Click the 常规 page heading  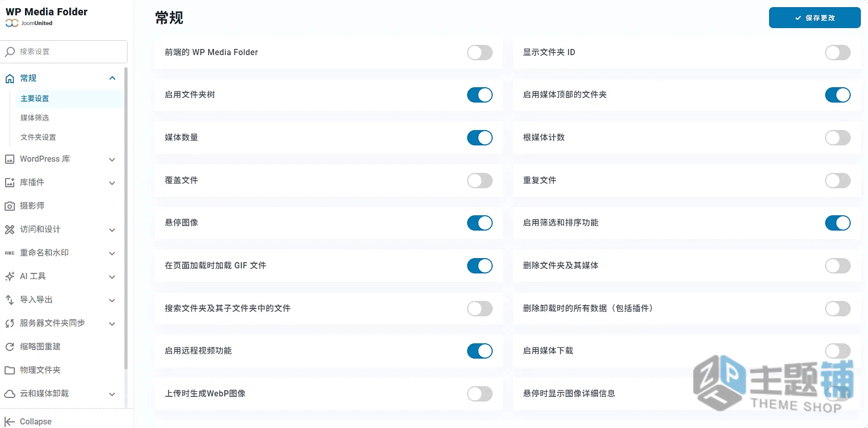[x=169, y=18]
